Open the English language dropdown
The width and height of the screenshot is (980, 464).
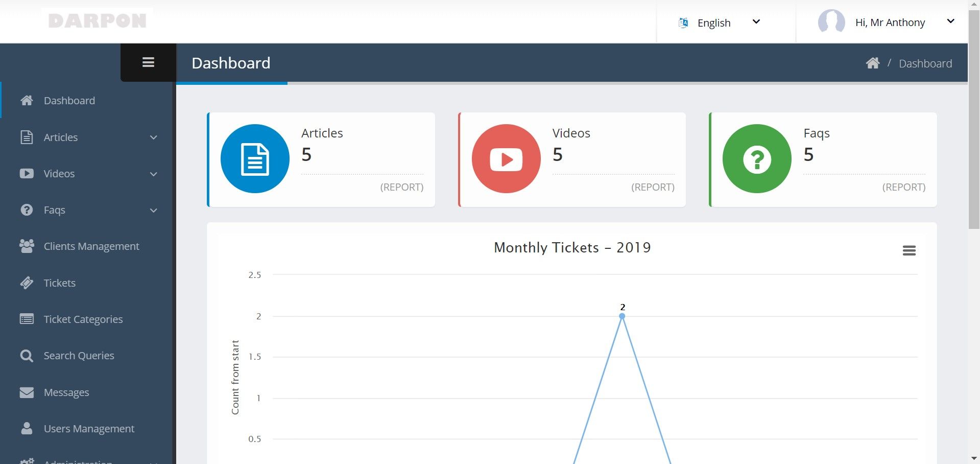pos(719,22)
